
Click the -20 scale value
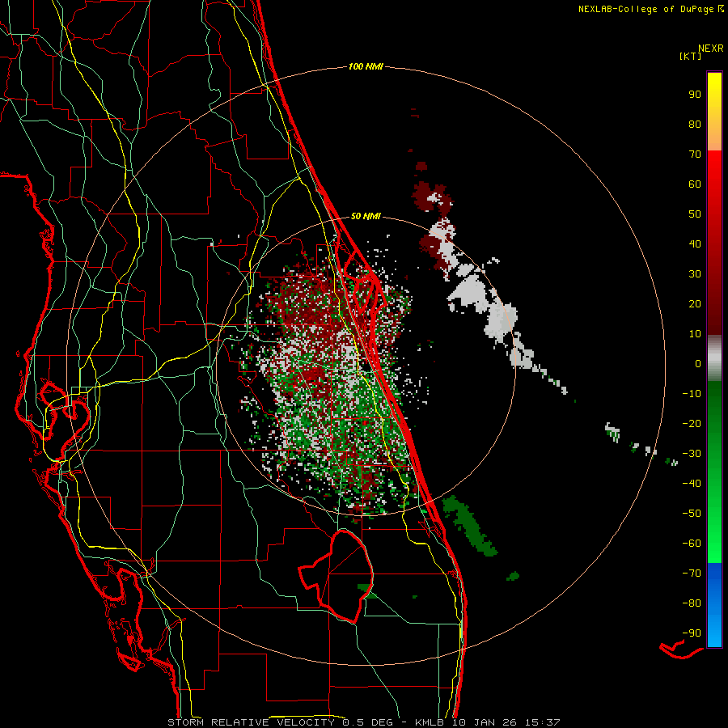click(692, 424)
